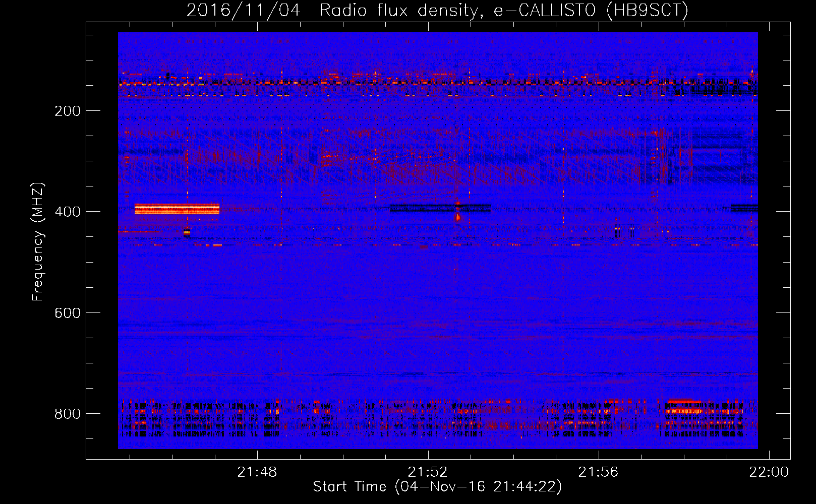The image size is (816, 504).
Task: Click the 21:56 time tick label
Action: pyautogui.click(x=598, y=472)
